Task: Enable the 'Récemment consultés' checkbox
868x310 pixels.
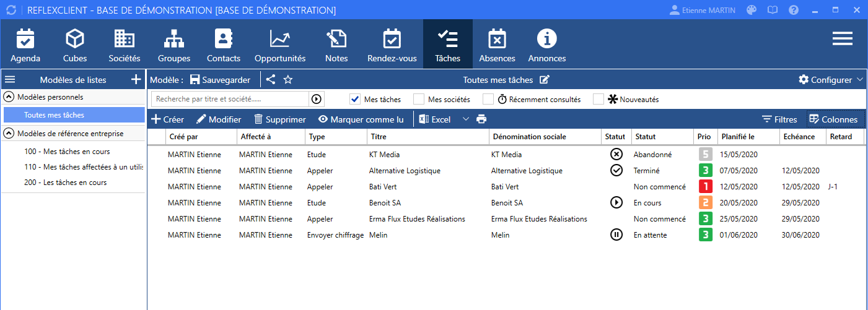Action: 488,99
